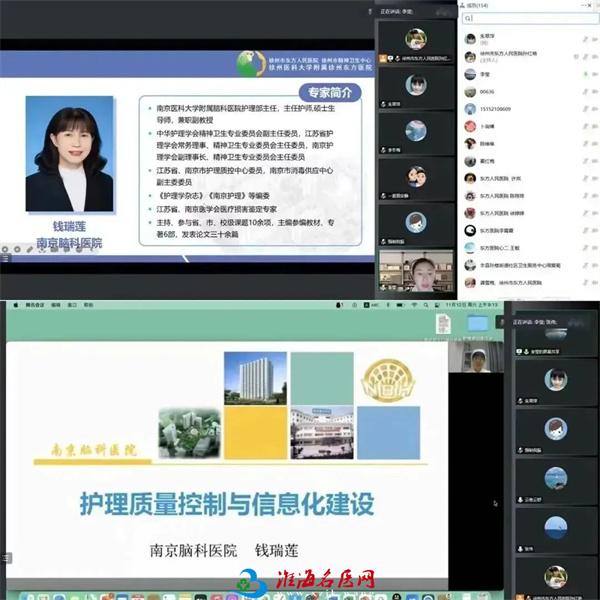Image resolution: width=600 pixels, height=600 pixels.
Task: Click the camera icon in the 00636 row
Action: pos(595,92)
